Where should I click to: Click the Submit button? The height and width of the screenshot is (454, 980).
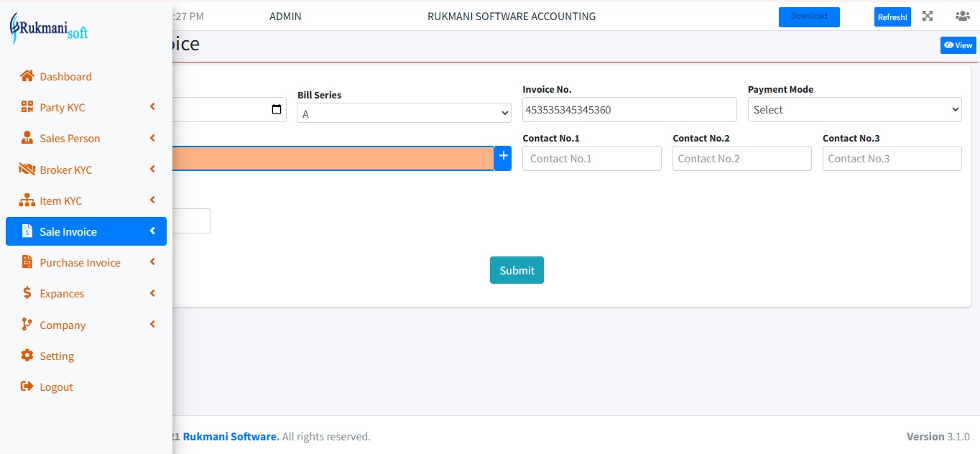click(517, 270)
